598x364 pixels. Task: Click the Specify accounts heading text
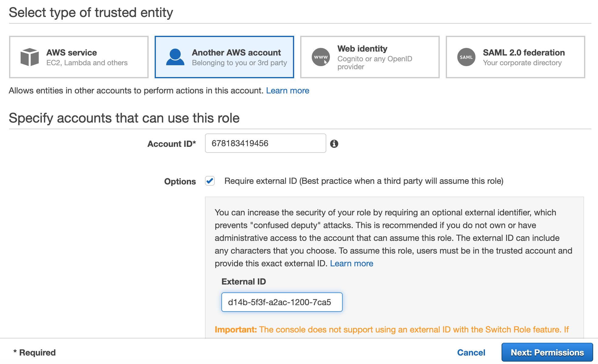pos(124,118)
